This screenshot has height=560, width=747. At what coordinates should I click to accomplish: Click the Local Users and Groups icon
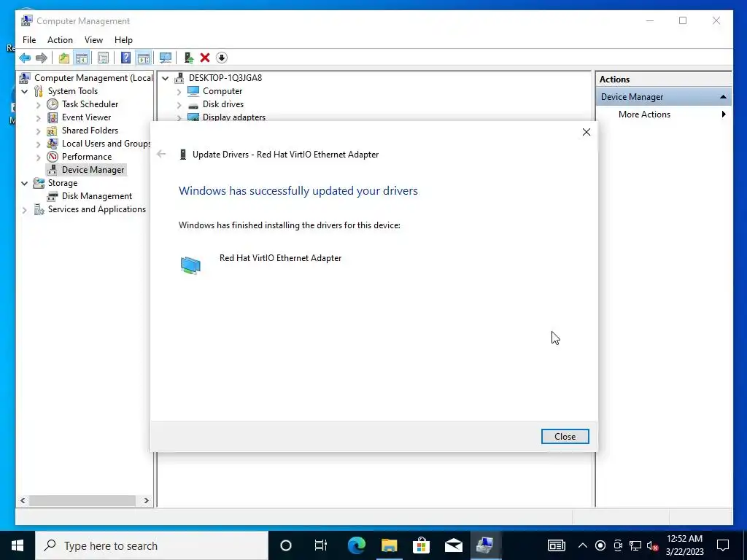[x=53, y=144]
